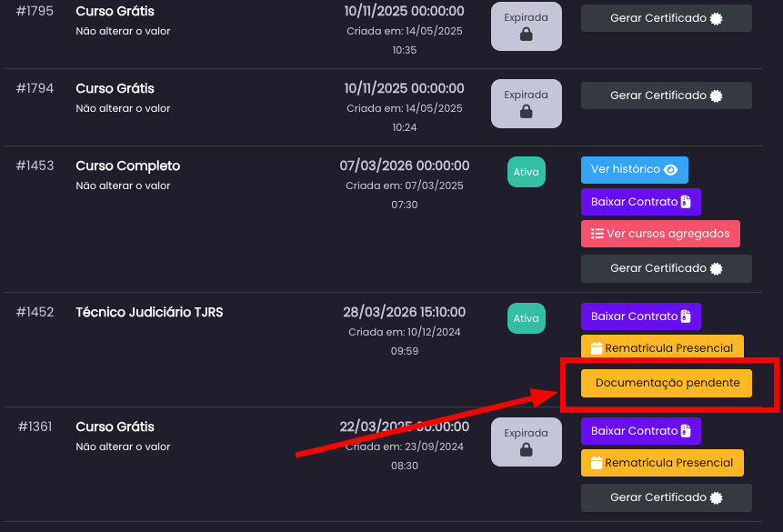Select the Técnico Judiciário TJRS course title

(149, 312)
